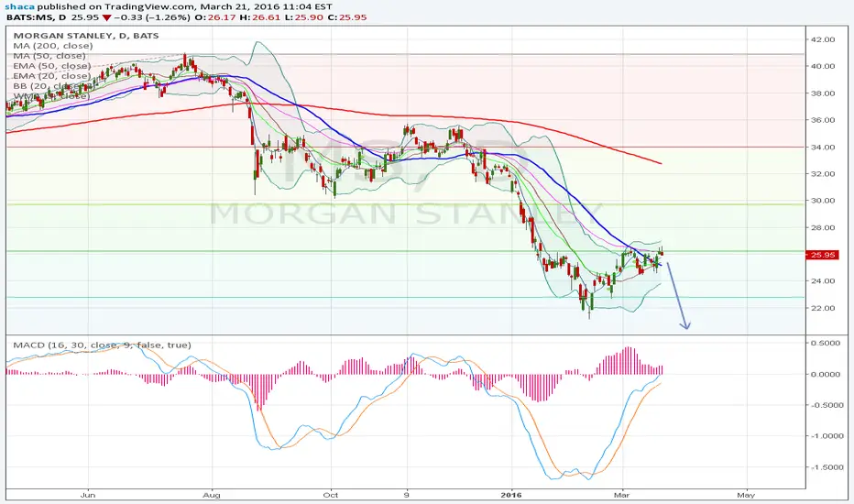Viewport: 854px width, 504px height.
Task: Click the 30.00 price axis label
Action: click(823, 201)
